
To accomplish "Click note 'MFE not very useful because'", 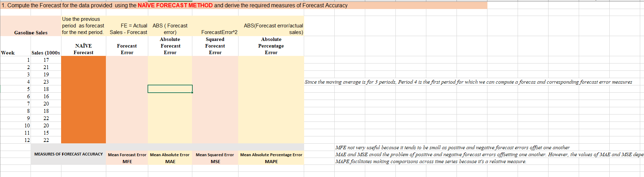I will (452, 147).
